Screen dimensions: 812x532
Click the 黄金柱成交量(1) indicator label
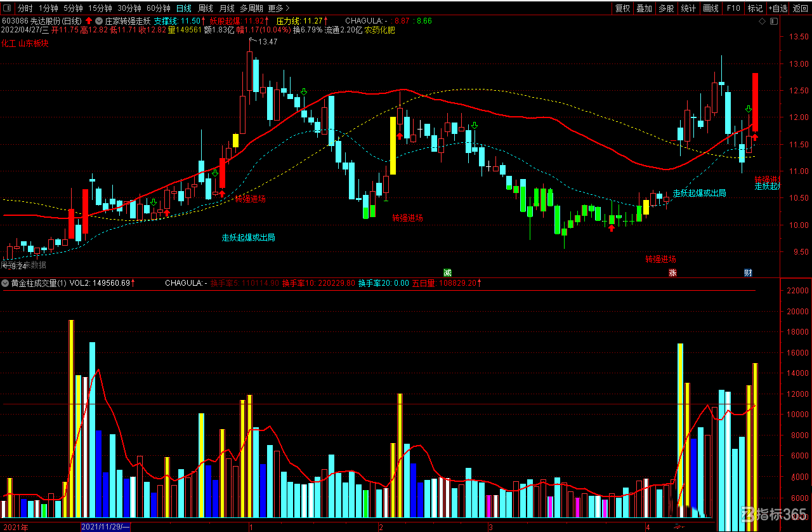[39, 283]
